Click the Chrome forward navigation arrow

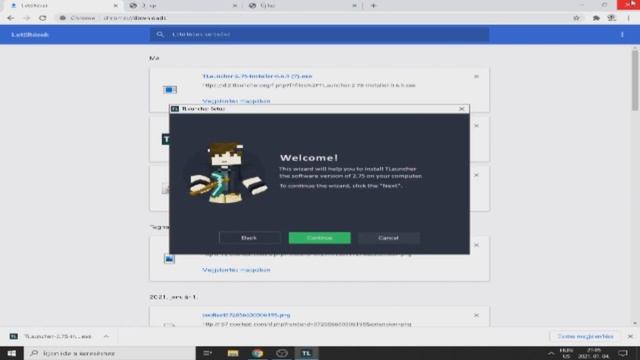[x=27, y=18]
